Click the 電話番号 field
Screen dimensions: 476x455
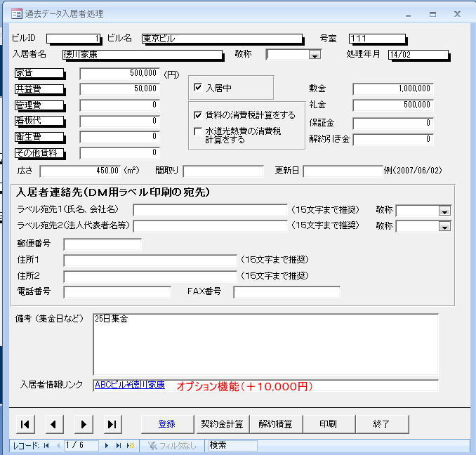click(117, 292)
